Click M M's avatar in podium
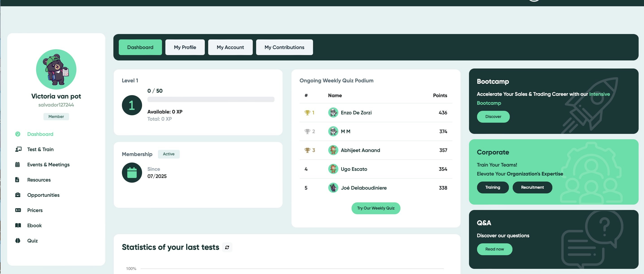Screen dimensions: 644x274 (333, 131)
